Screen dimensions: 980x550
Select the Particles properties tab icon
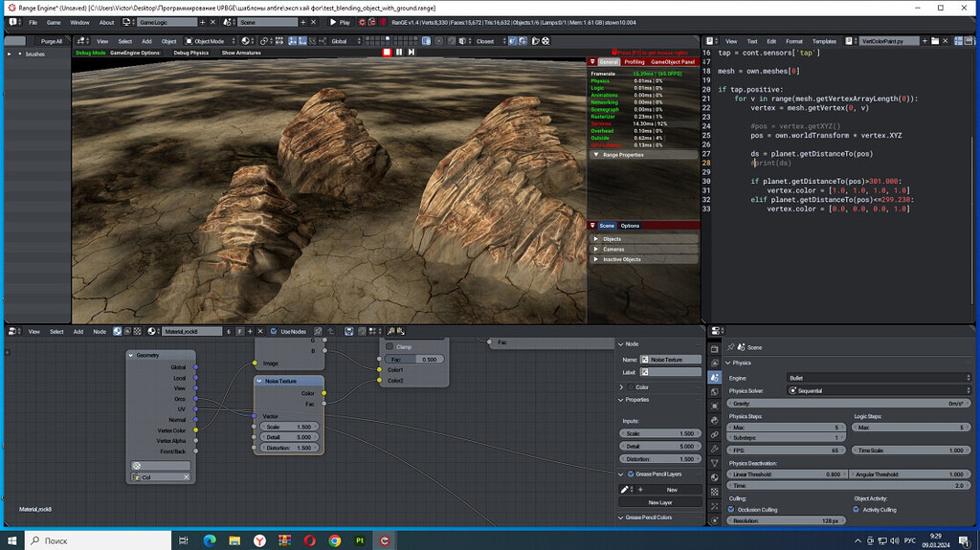715,506
